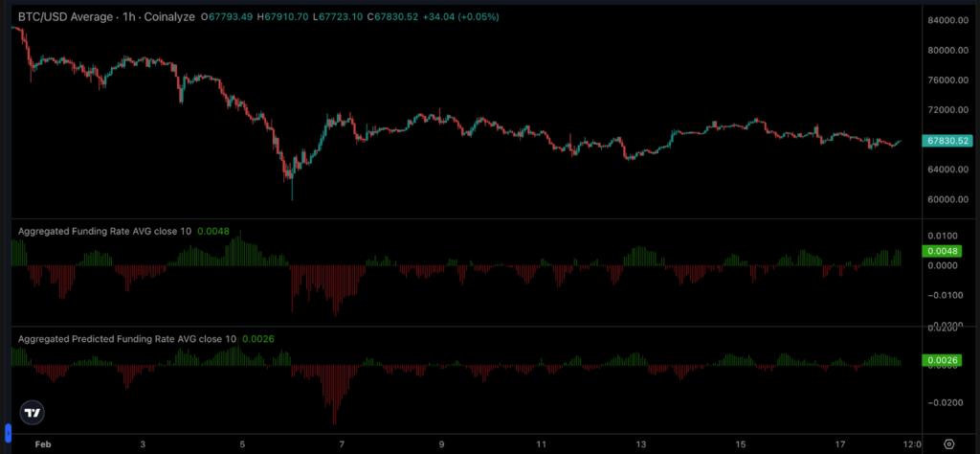
Task: Click the blue handle on left edge
Action: [x=8, y=433]
